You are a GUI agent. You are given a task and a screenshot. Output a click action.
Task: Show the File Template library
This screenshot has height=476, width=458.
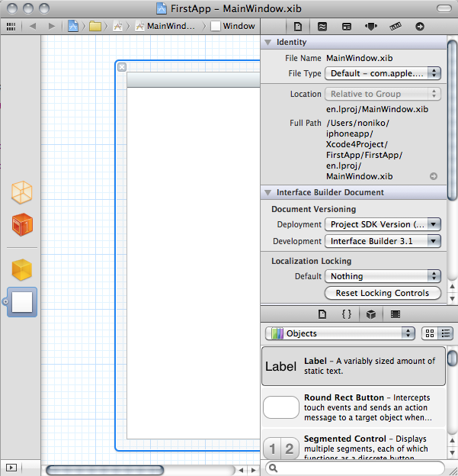(322, 314)
